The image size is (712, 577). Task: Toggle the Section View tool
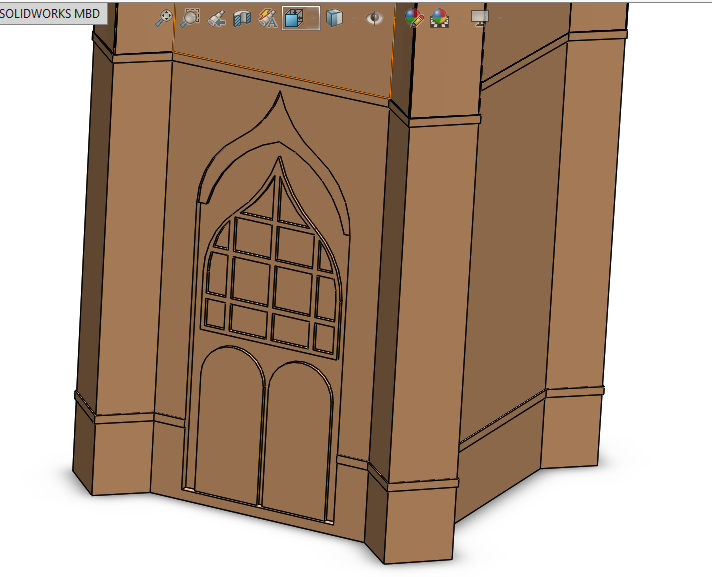coord(241,18)
